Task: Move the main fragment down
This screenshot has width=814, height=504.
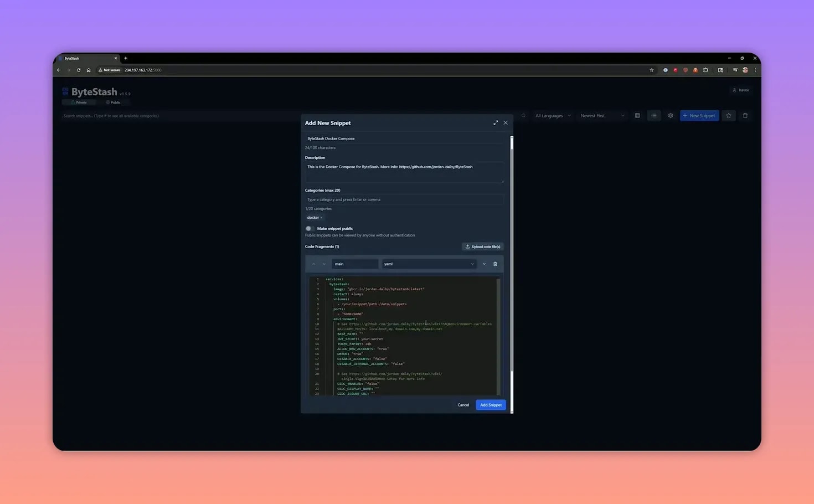Action: pyautogui.click(x=324, y=264)
